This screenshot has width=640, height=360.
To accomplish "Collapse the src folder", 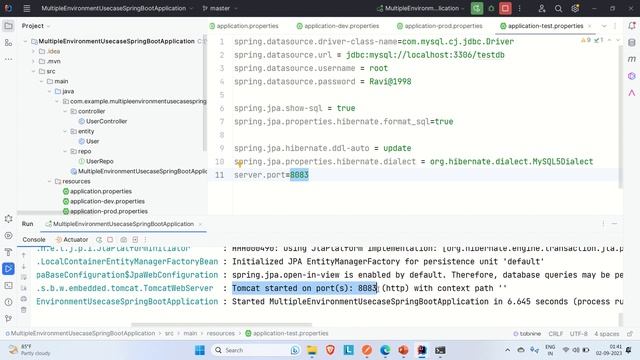I will [33, 71].
